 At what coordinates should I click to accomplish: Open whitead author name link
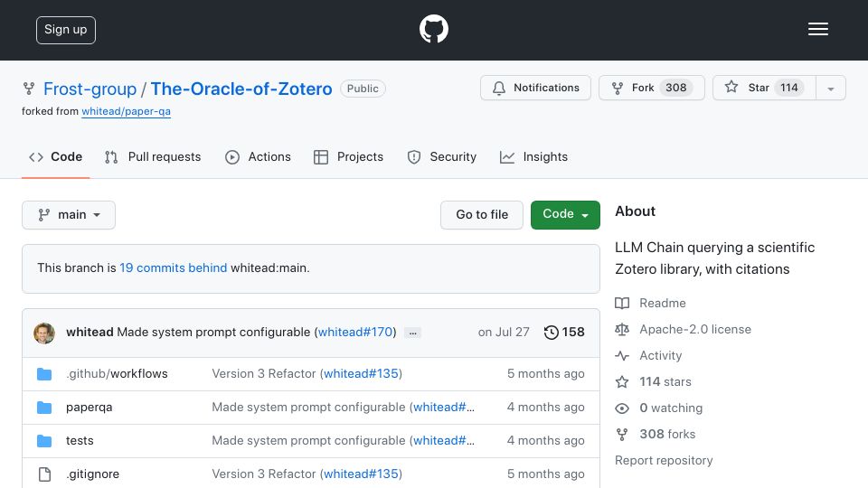click(x=90, y=332)
